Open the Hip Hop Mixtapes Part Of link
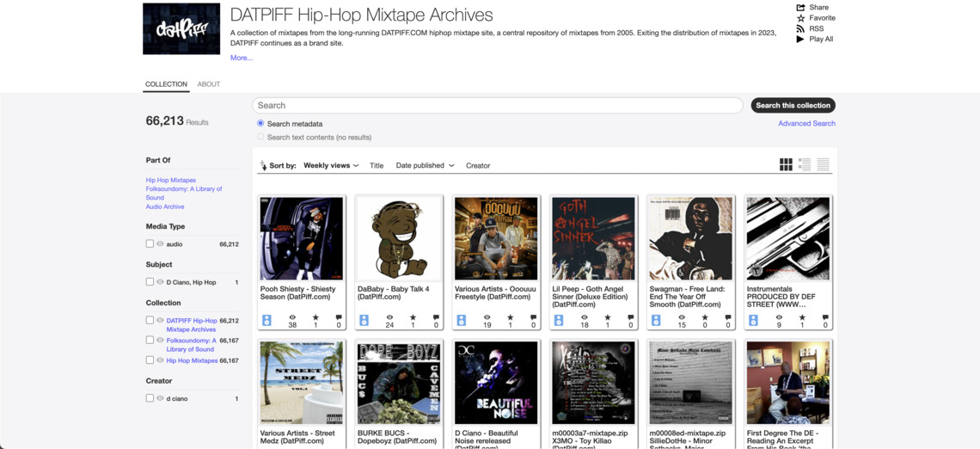Viewport: 980px width, 449px height. [x=170, y=180]
